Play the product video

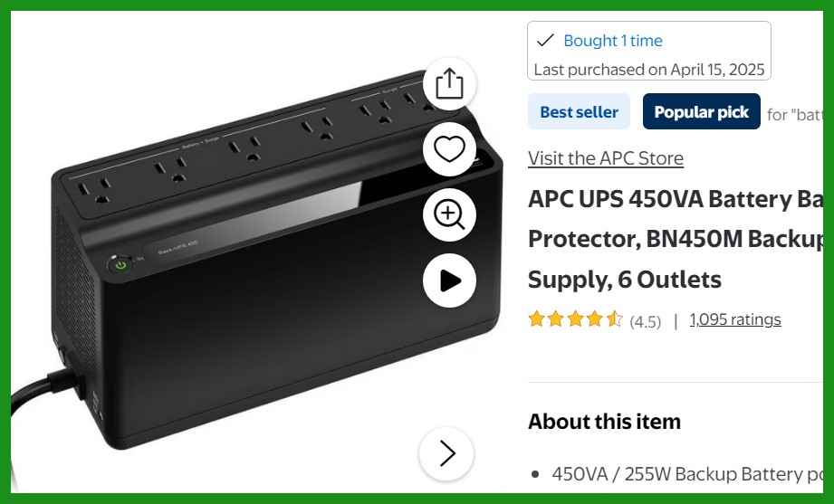point(449,281)
